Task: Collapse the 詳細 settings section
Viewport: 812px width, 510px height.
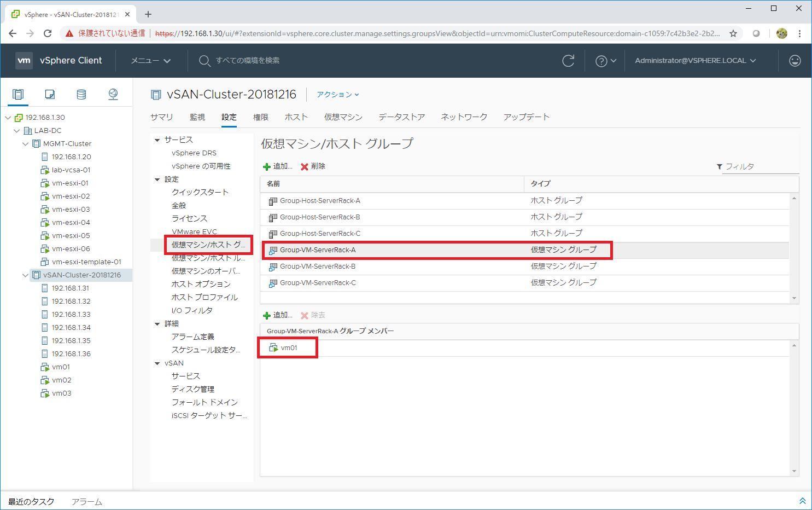Action: point(157,324)
